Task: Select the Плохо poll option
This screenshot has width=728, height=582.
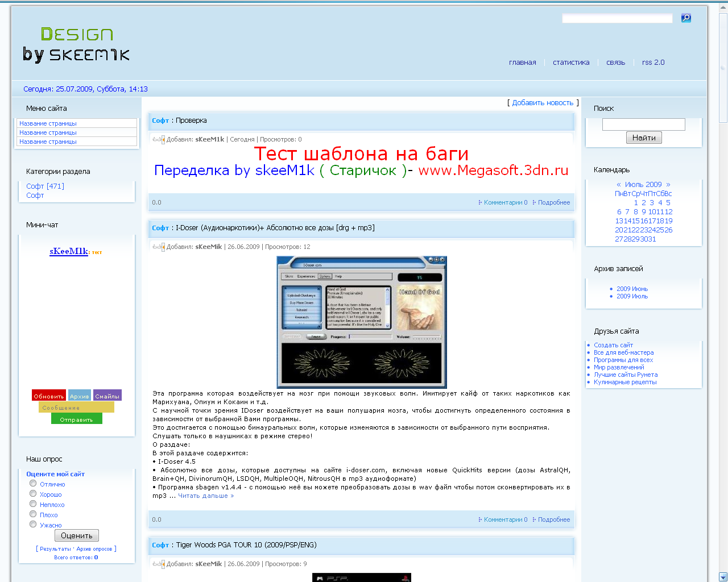Action: click(33, 514)
